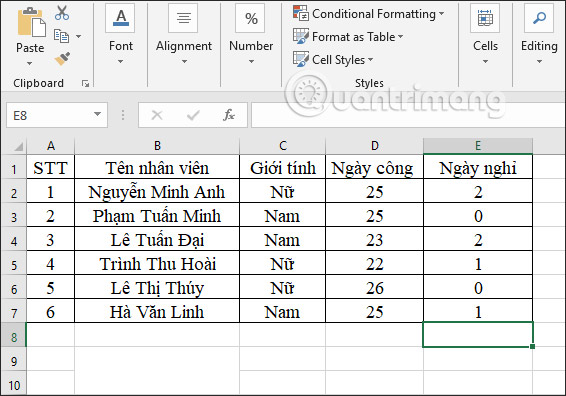Select the Trình Thu Hoài cell
Image resolution: width=566 pixels, height=396 pixels.
coord(157,264)
